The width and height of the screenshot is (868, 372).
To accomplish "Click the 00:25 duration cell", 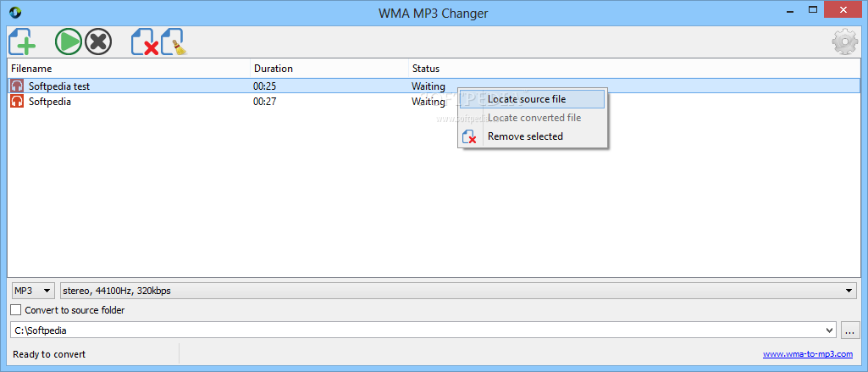I will pyautogui.click(x=264, y=86).
